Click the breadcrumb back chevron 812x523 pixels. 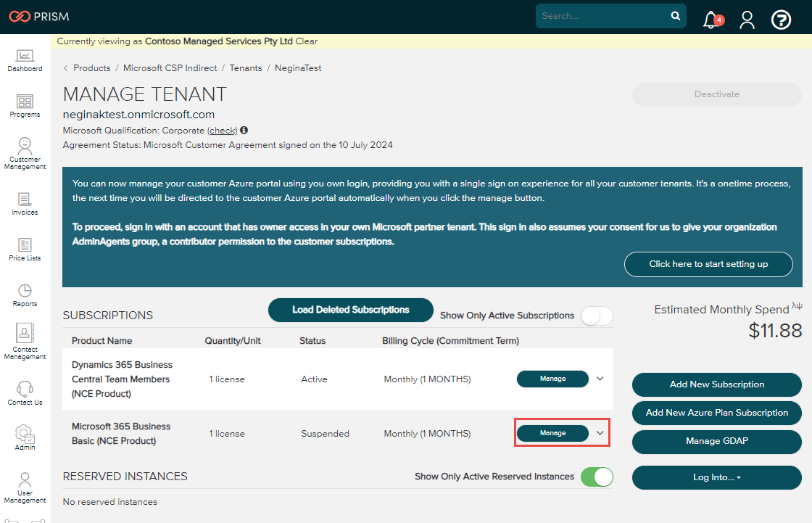[x=66, y=68]
